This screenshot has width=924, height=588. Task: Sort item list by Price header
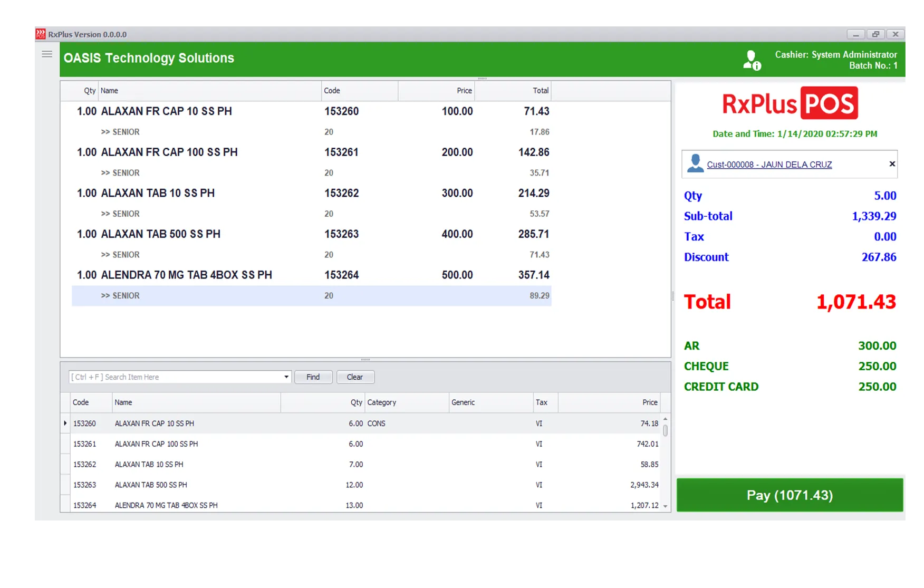(609, 402)
